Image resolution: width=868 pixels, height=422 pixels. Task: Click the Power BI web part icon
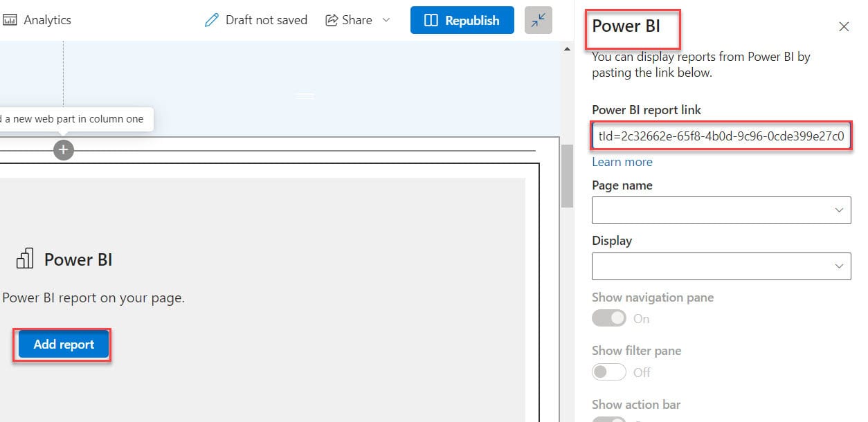coord(25,259)
